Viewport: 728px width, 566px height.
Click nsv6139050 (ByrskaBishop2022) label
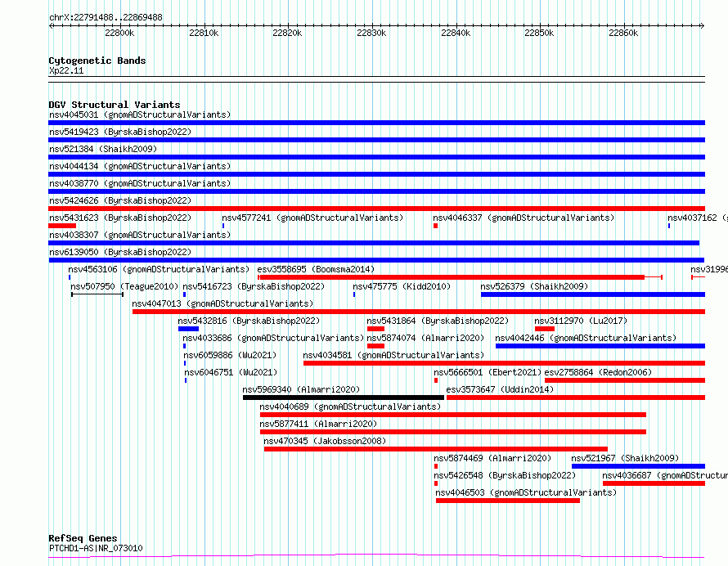tap(120, 252)
